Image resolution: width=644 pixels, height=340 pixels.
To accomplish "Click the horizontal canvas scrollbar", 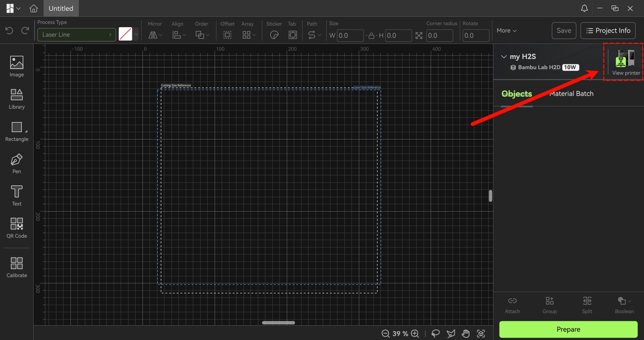I will coord(278,322).
